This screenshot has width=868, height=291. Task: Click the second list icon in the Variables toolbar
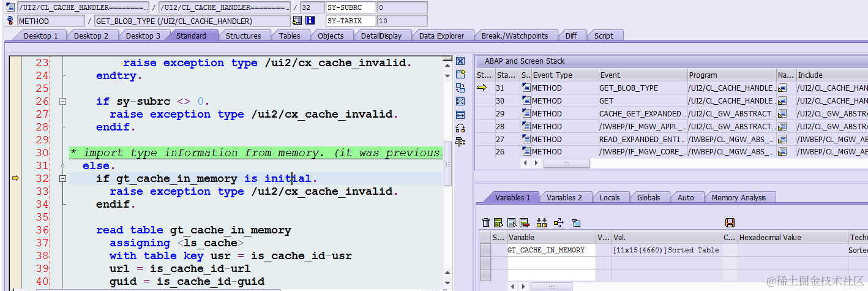511,222
